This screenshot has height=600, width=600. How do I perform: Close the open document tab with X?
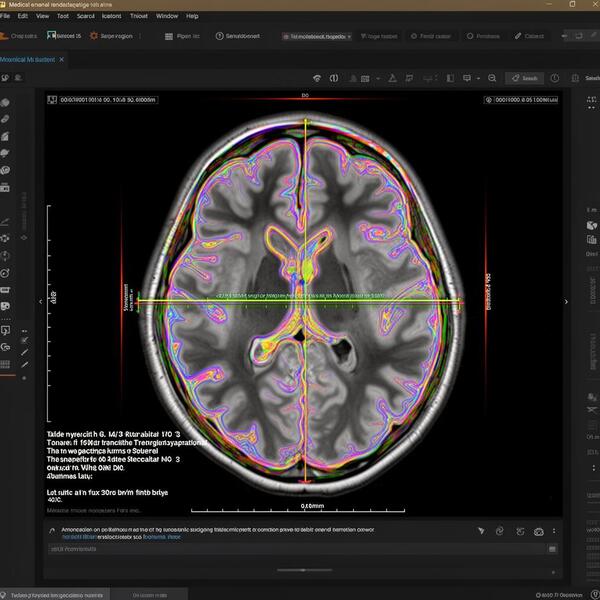click(x=62, y=60)
